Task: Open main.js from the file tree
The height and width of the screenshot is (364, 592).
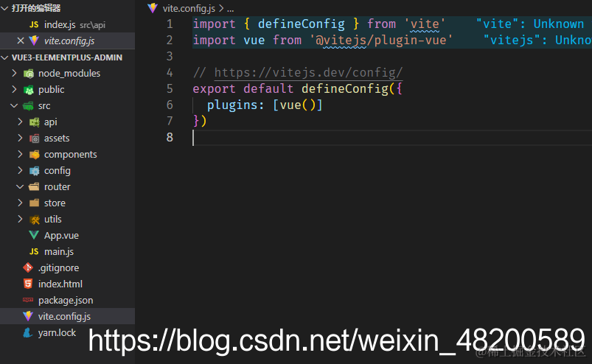Action: tap(67, 251)
